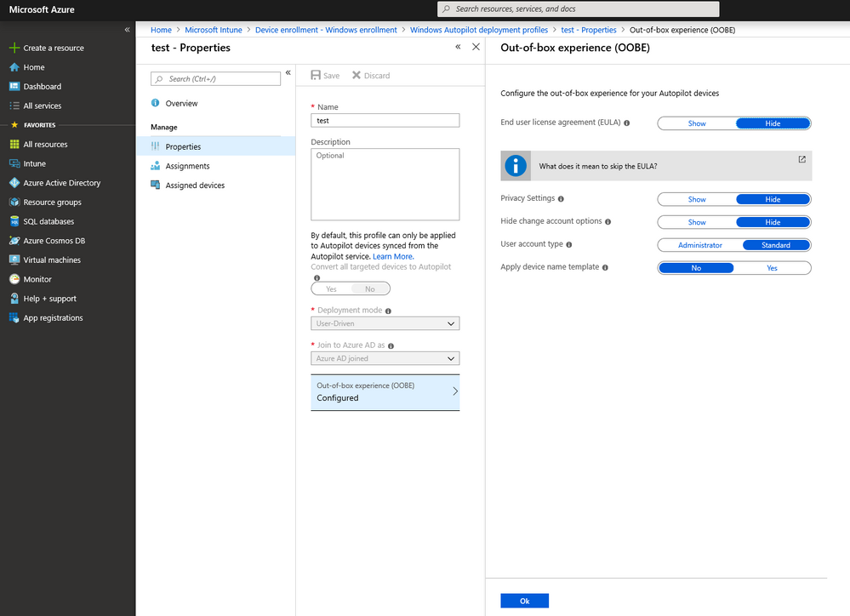
Task: Click the Assigned devices icon
Action: (155, 185)
